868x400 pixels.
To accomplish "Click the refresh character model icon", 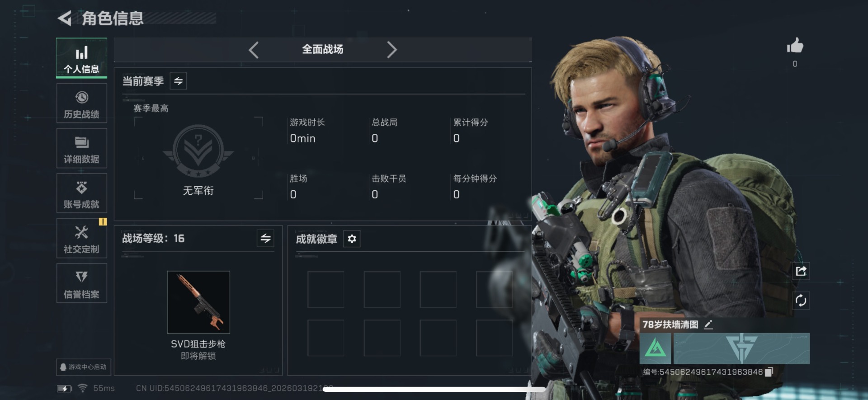I will [x=801, y=301].
